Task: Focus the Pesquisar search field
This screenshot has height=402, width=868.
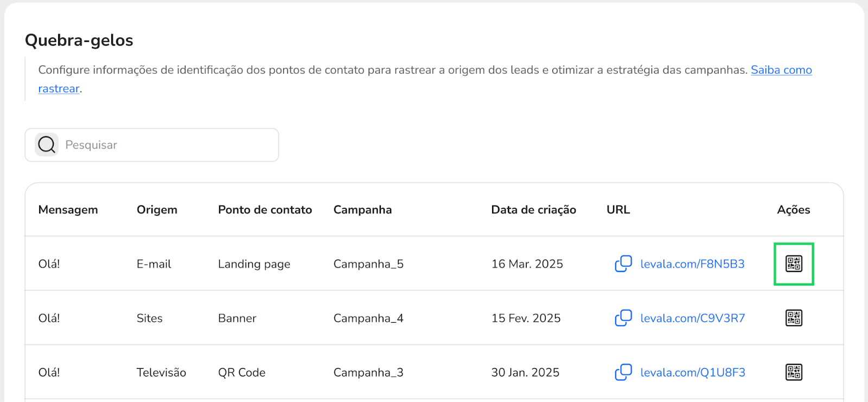Action: coord(152,145)
